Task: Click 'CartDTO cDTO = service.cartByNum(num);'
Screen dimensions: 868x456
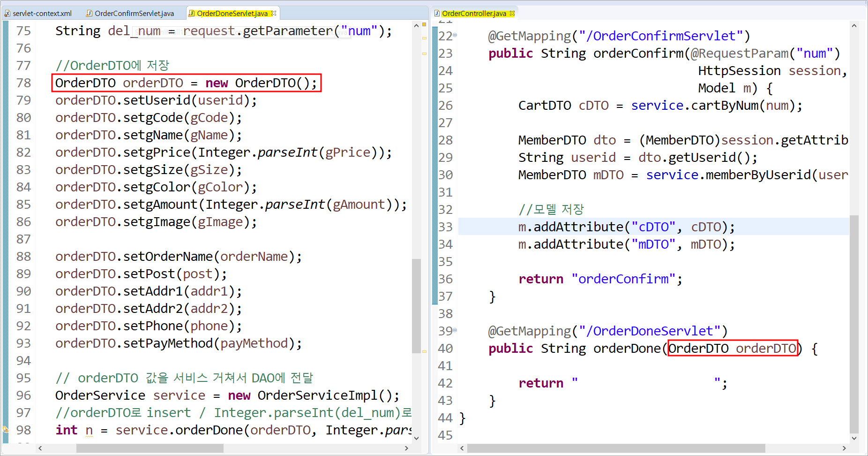Action: tap(660, 106)
